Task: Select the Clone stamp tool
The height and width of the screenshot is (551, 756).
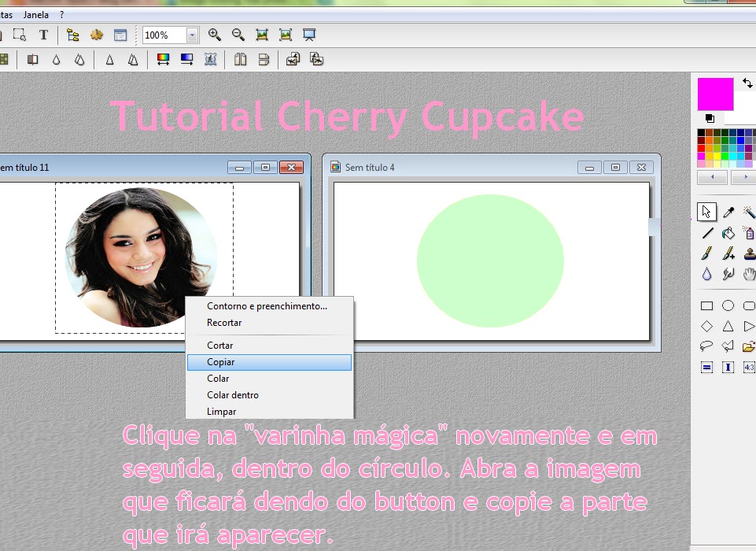Action: (x=749, y=253)
